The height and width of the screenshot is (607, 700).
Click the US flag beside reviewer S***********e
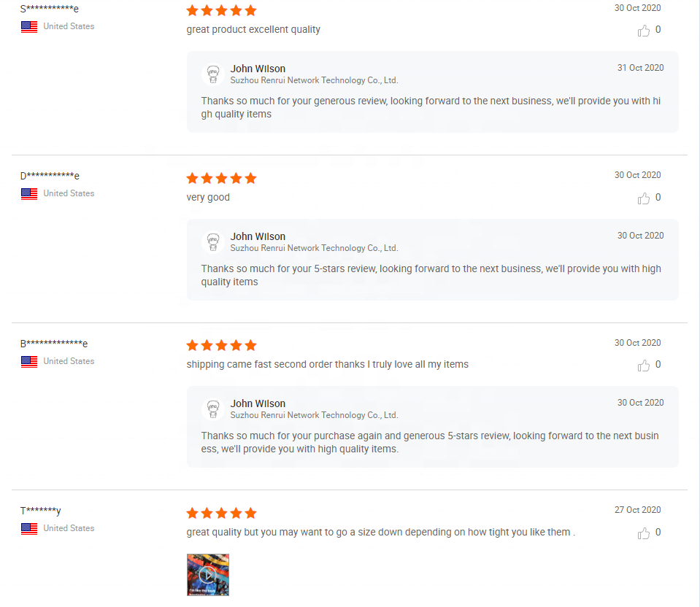pyautogui.click(x=29, y=27)
